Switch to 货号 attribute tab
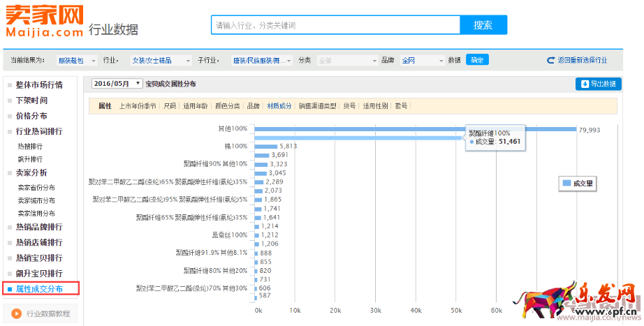 click(x=349, y=106)
